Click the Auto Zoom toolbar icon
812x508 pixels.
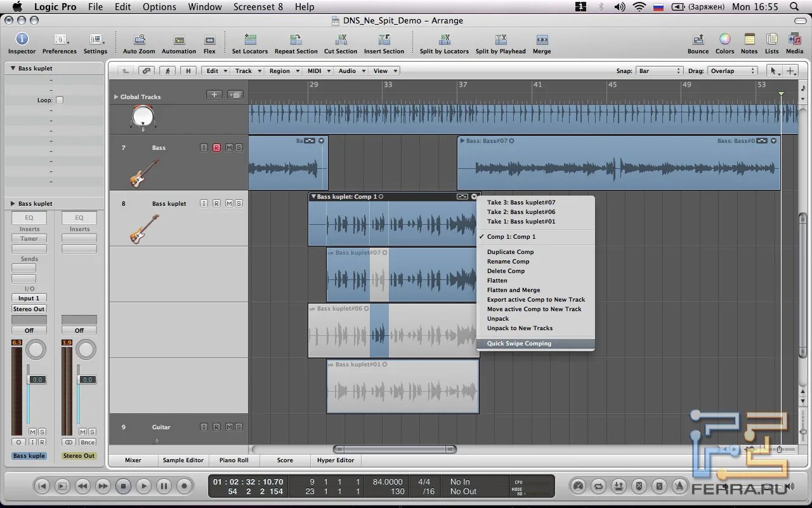(139, 40)
